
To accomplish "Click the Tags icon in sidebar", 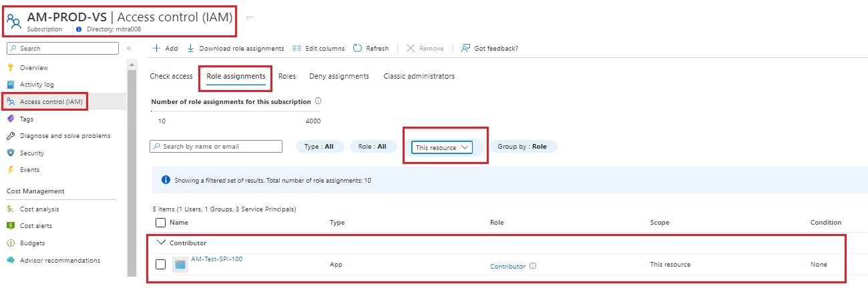I will 11,119.
